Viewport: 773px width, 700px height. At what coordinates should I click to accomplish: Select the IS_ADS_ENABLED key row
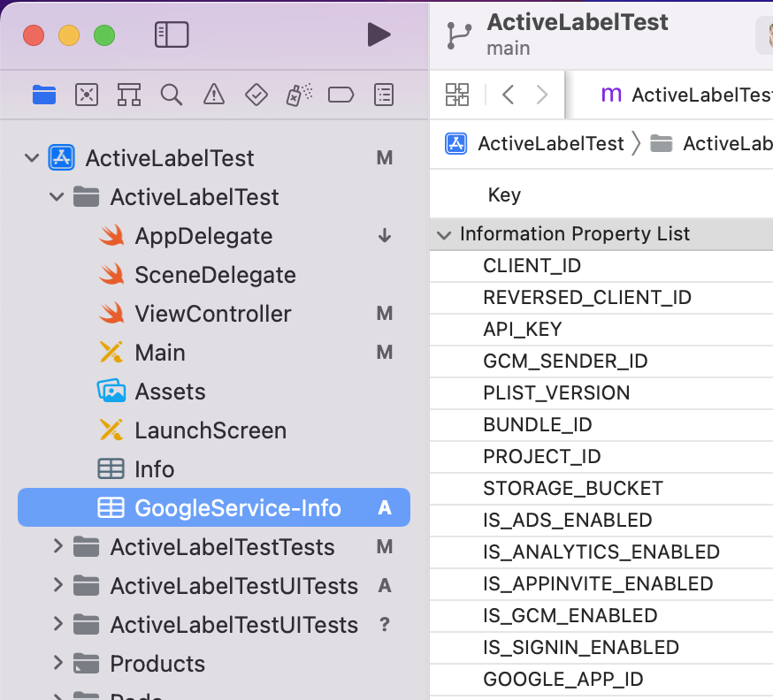click(x=601, y=521)
